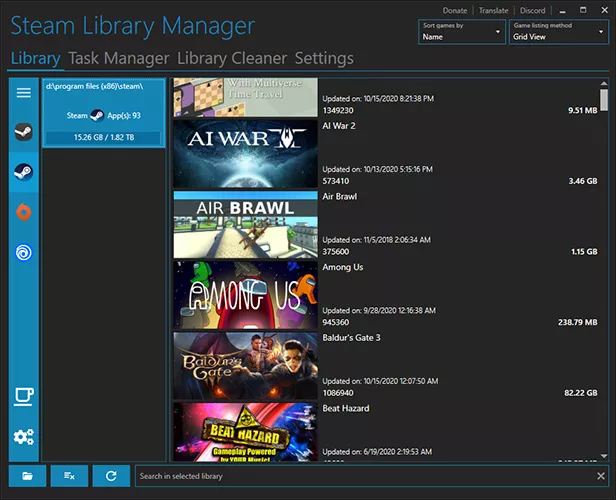616x500 pixels.
Task: Click the Beat Hazard title text
Action: coord(346,409)
